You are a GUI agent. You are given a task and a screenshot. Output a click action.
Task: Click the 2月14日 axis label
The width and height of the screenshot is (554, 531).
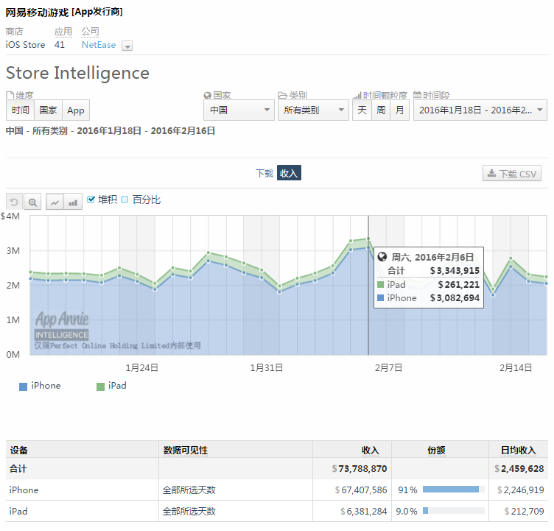pyautogui.click(x=515, y=368)
